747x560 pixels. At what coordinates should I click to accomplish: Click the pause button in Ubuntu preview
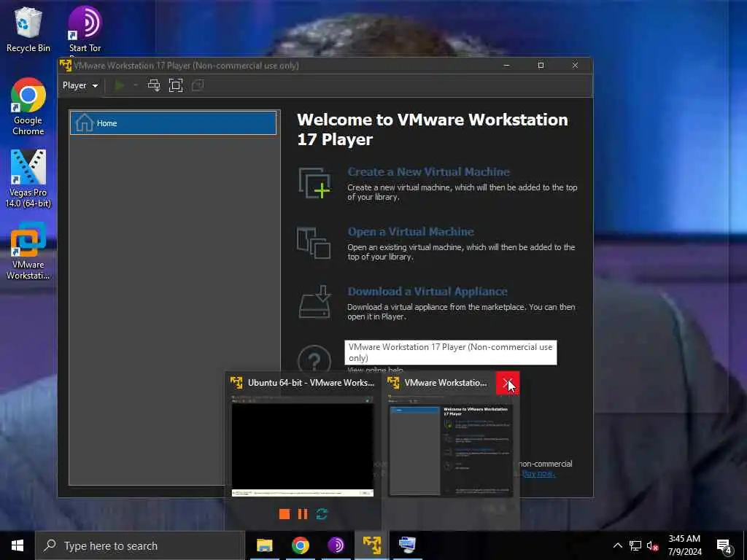[x=303, y=514]
